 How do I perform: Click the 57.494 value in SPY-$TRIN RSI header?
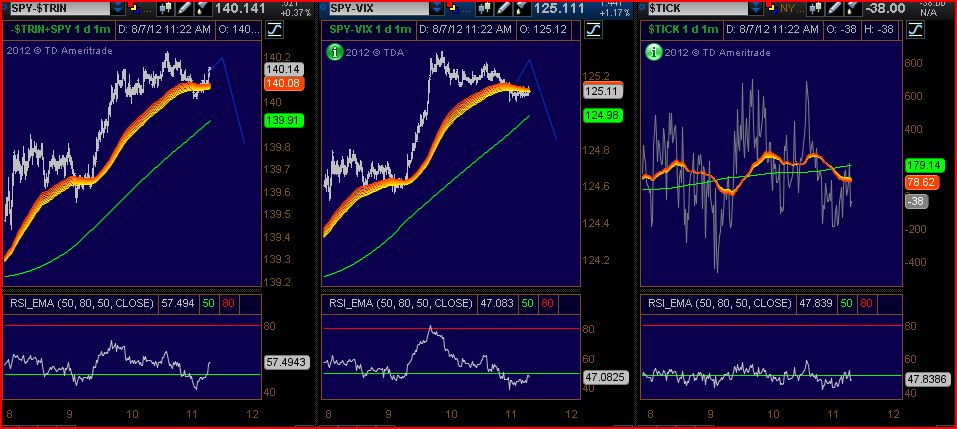click(x=178, y=303)
